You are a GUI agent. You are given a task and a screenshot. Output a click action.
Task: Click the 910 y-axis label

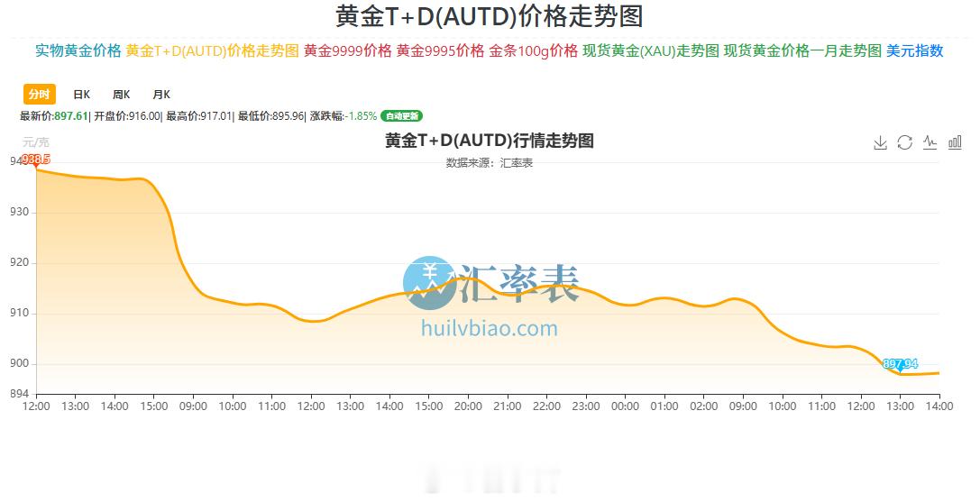click(x=19, y=314)
